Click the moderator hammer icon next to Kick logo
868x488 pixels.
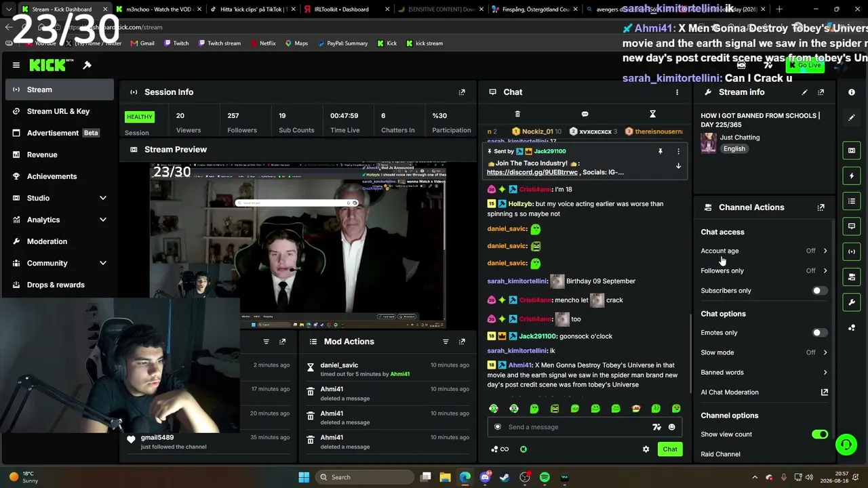point(87,65)
